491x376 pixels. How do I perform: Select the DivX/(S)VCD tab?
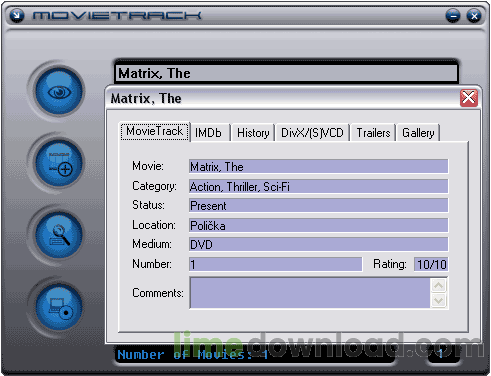point(312,133)
